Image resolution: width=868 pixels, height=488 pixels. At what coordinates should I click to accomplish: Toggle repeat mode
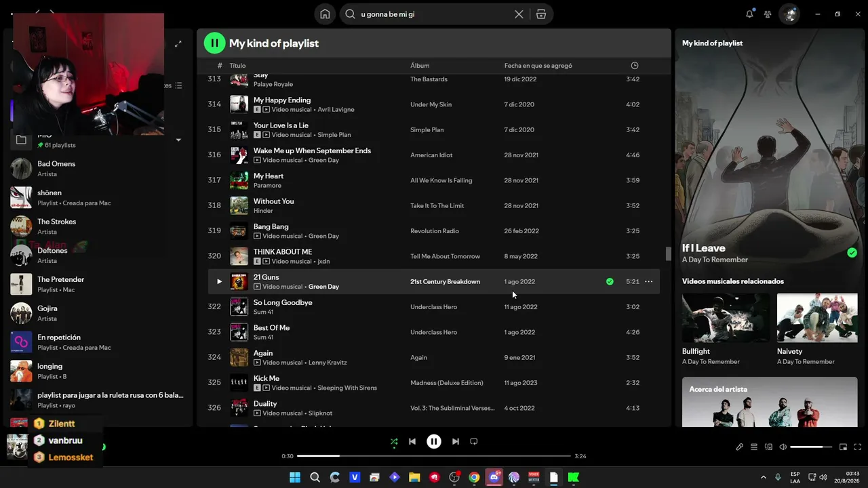[x=474, y=441]
